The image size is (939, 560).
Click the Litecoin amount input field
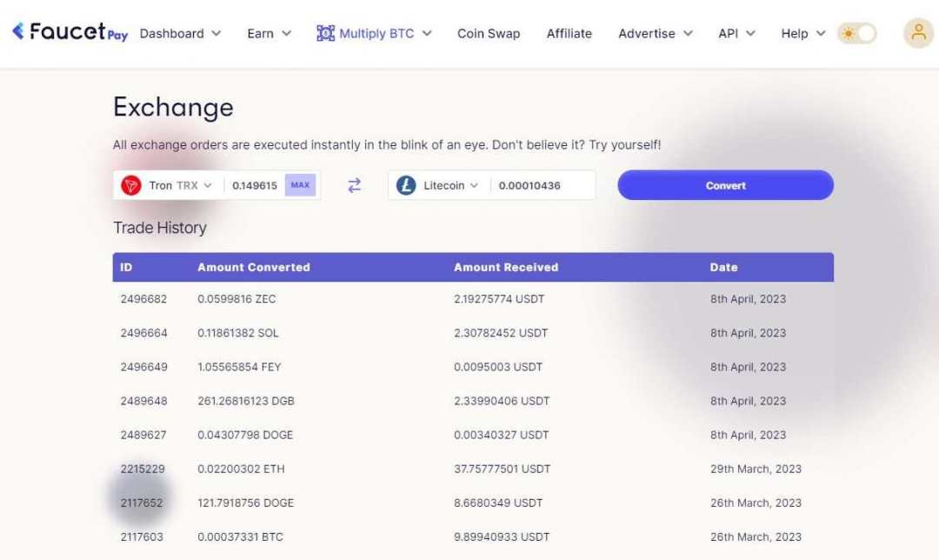click(x=540, y=184)
